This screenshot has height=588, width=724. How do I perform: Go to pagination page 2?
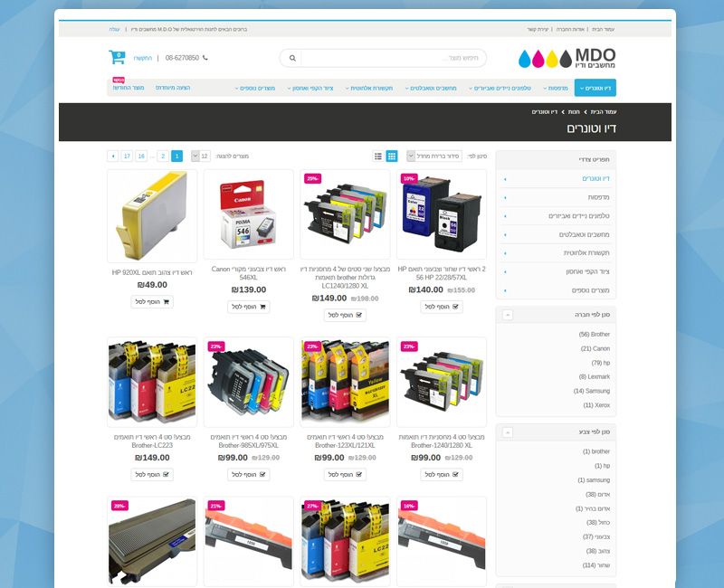pos(163,156)
